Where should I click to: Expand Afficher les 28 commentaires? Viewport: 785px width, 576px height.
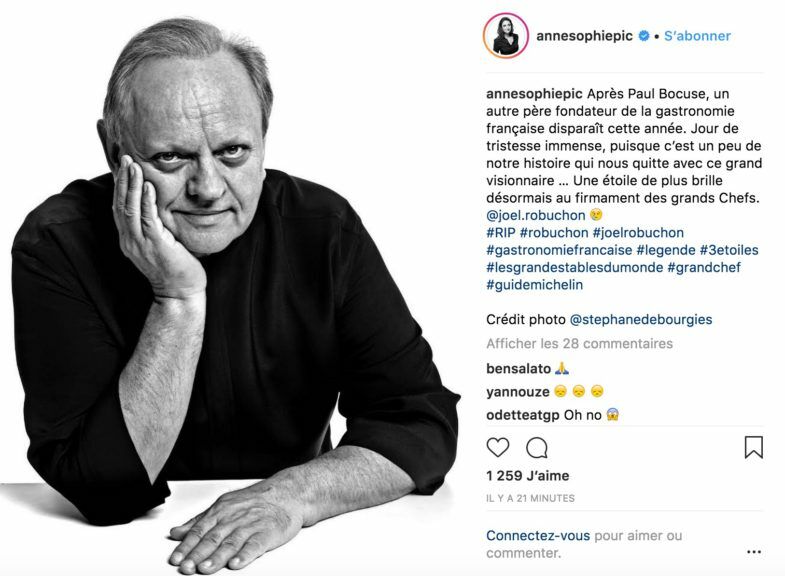tap(579, 344)
